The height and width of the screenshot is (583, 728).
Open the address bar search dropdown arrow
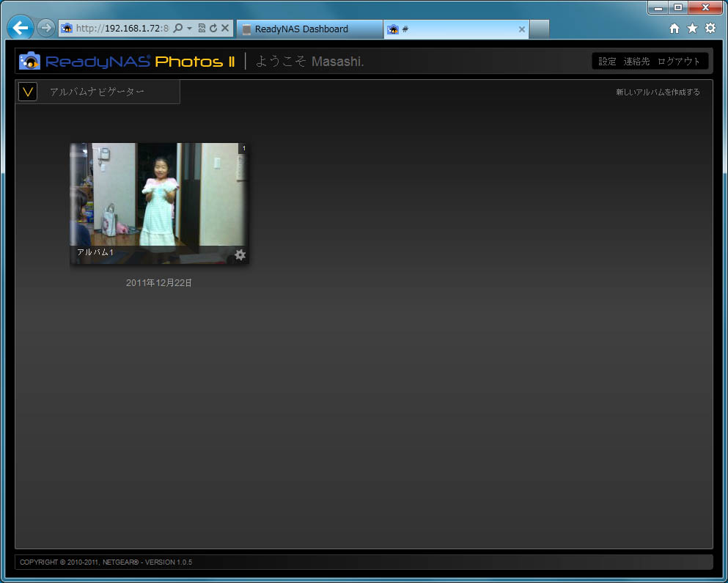(189, 29)
